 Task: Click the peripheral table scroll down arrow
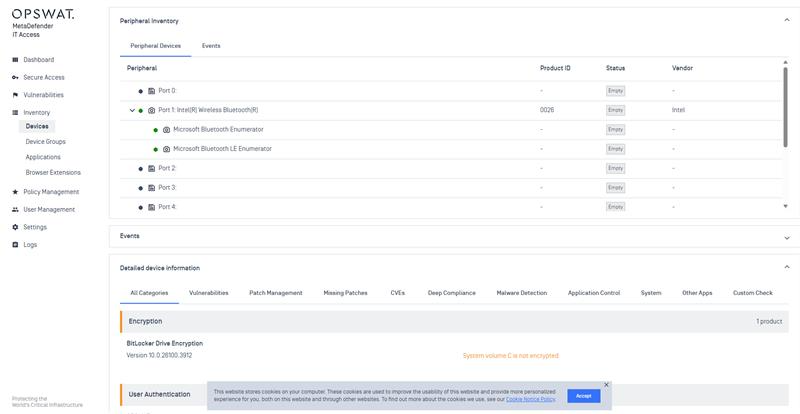click(785, 206)
